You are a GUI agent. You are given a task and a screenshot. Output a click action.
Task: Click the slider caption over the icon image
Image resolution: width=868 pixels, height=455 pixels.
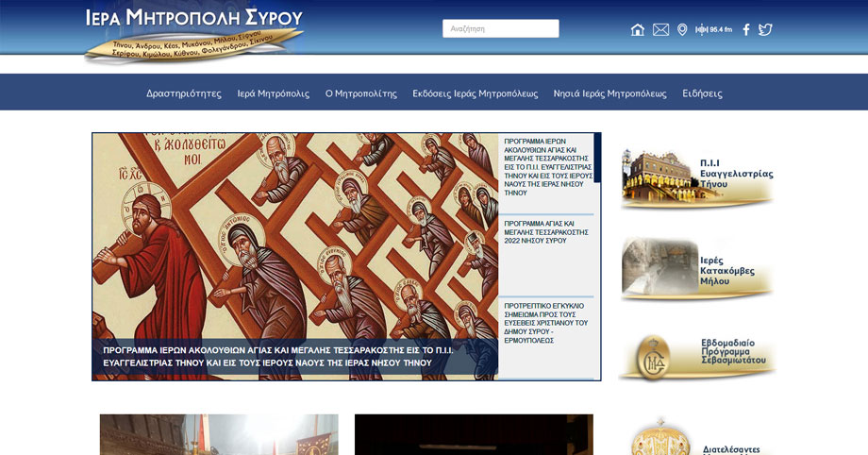[x=295, y=357]
